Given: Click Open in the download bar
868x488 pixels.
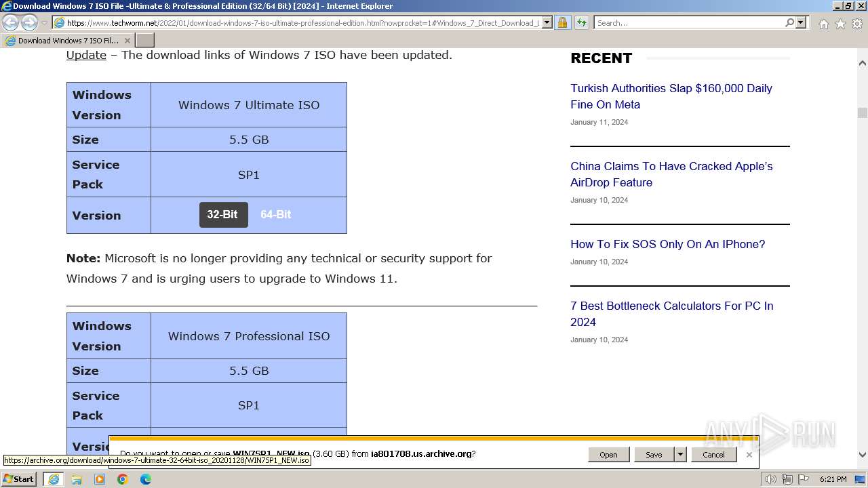Looking at the screenshot, I should (608, 455).
